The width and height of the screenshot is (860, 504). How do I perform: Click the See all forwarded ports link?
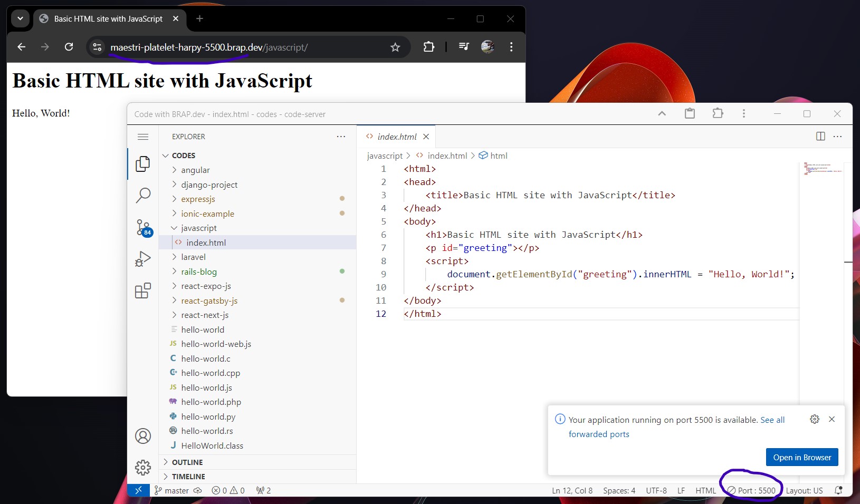tap(772, 420)
